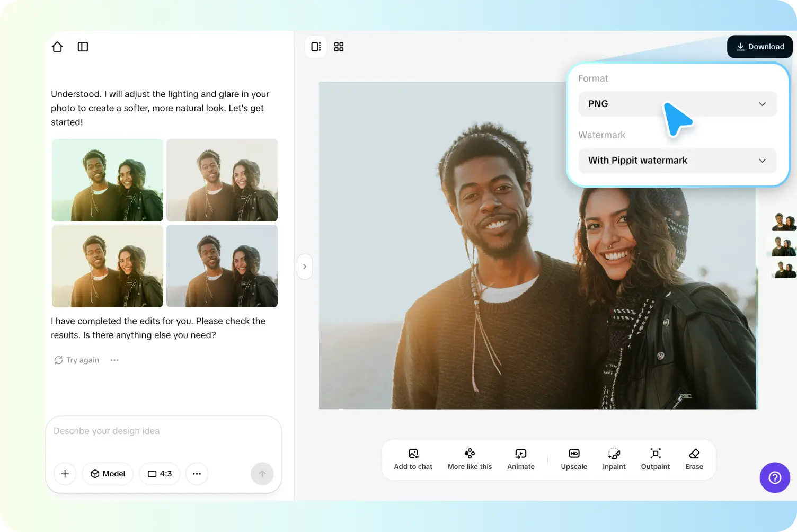Image resolution: width=797 pixels, height=532 pixels.
Task: Switch to grid view of results
Action: [x=339, y=47]
